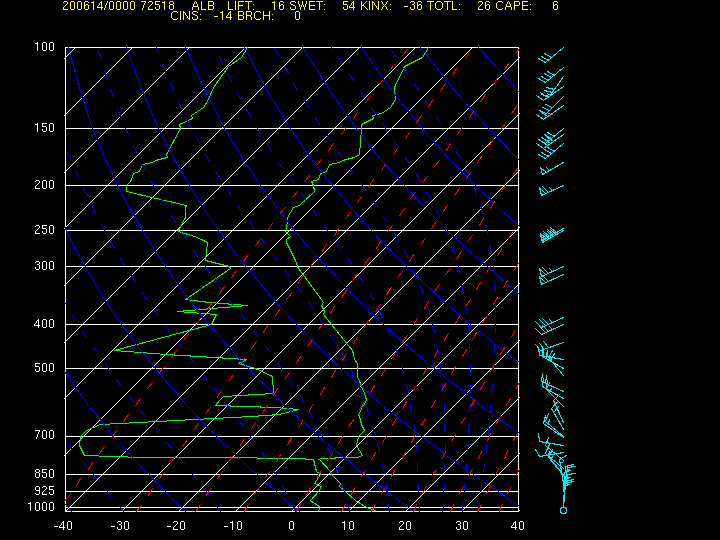This screenshot has width=720, height=540.
Task: Click the 400 pressure level label
Action: [x=45, y=324]
